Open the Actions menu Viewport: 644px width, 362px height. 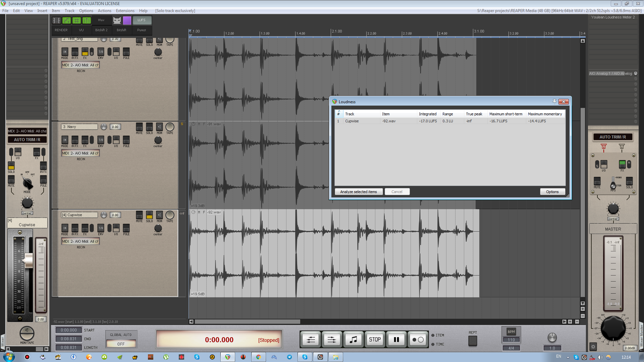click(x=104, y=11)
